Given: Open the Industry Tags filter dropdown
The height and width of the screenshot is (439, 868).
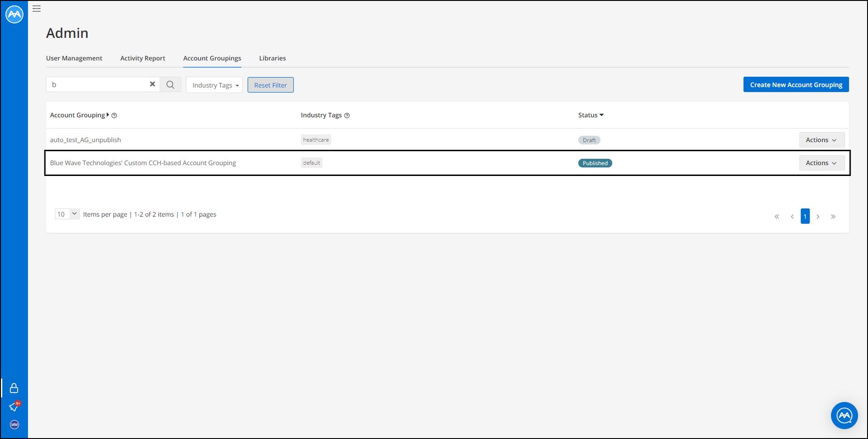Looking at the screenshot, I should pos(214,85).
